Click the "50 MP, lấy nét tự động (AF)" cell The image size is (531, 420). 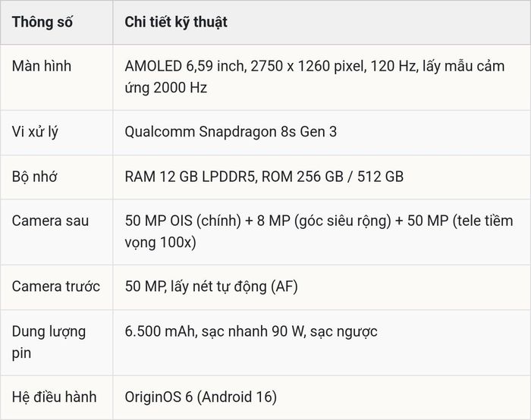212,287
